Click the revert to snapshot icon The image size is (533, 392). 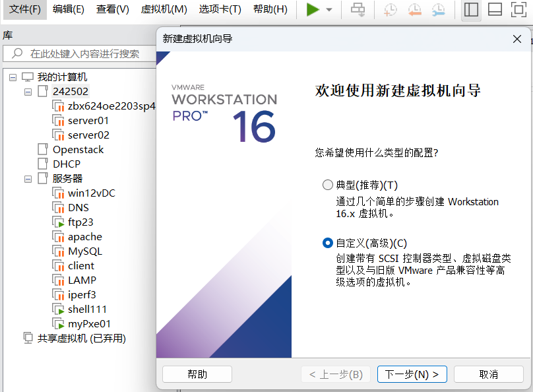[414, 9]
